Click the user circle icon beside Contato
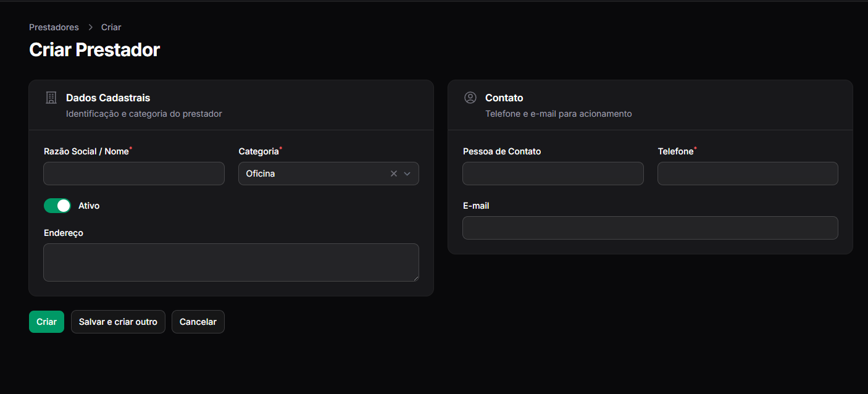Screen dimensions: 868x394 point(470,98)
